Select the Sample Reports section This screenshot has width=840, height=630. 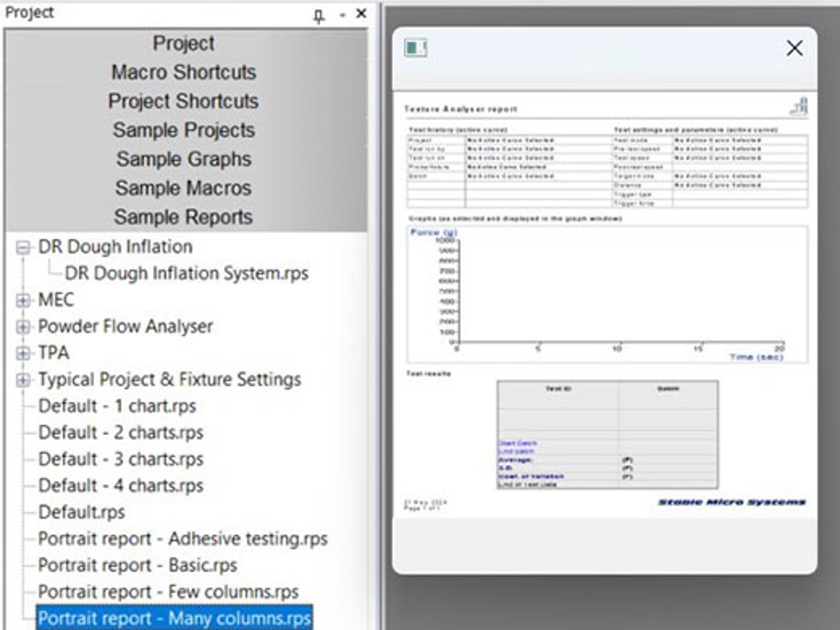[184, 217]
